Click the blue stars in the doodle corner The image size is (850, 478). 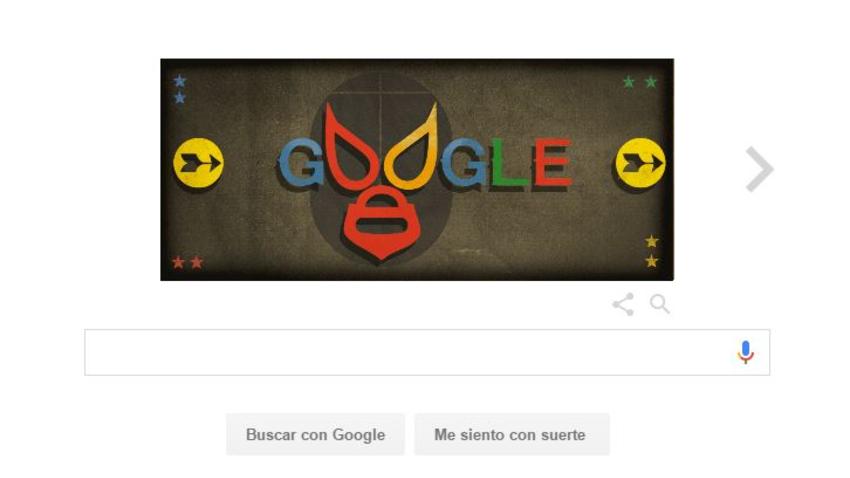[x=179, y=89]
